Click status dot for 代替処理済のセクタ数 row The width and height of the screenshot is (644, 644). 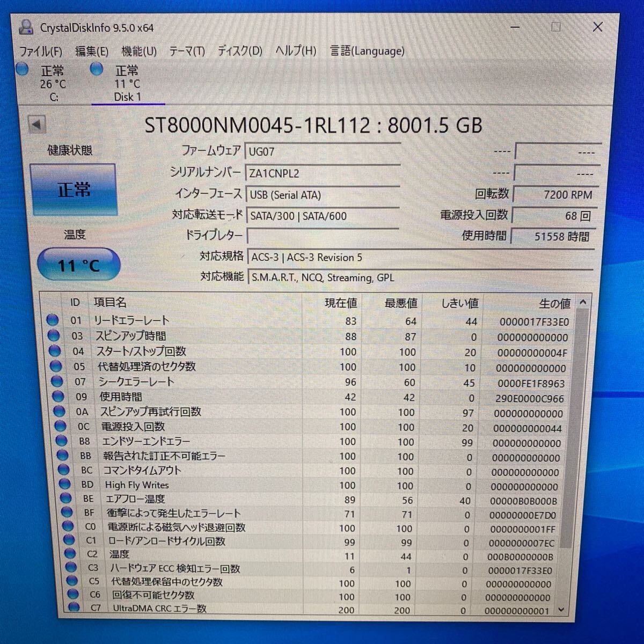(x=56, y=367)
